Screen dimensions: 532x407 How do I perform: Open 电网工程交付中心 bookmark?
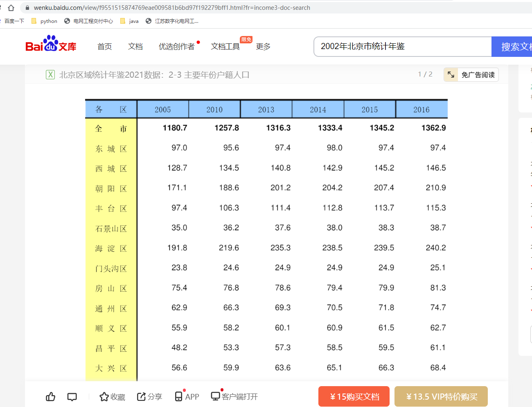point(89,21)
